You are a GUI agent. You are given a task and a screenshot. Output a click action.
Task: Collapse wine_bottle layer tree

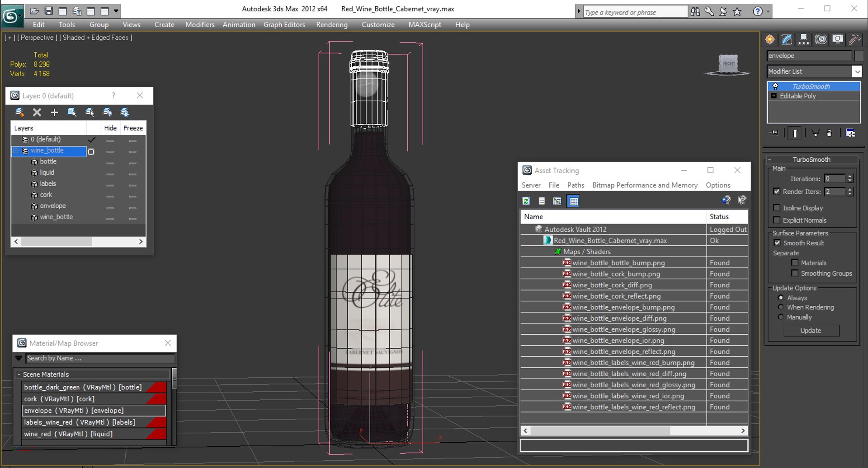(x=16, y=150)
